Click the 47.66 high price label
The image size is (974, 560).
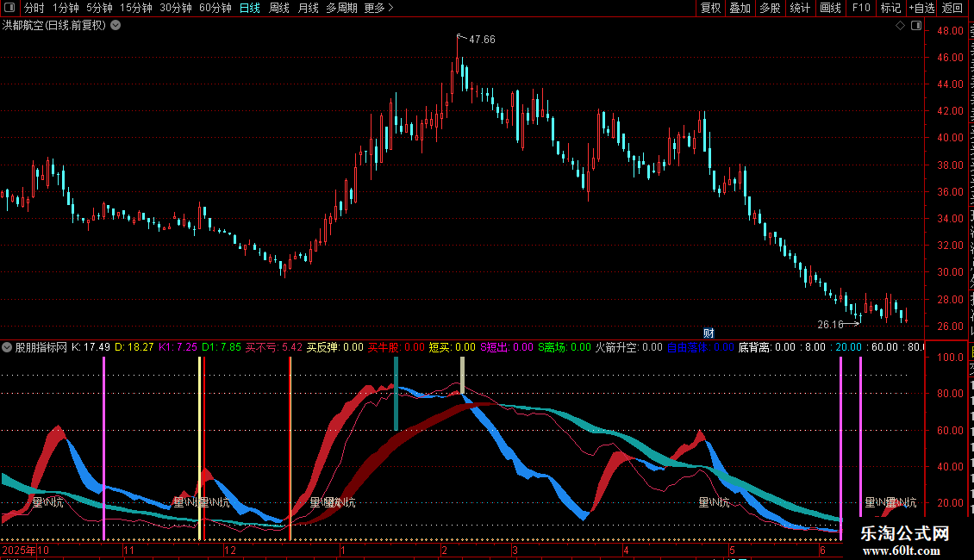pos(482,39)
